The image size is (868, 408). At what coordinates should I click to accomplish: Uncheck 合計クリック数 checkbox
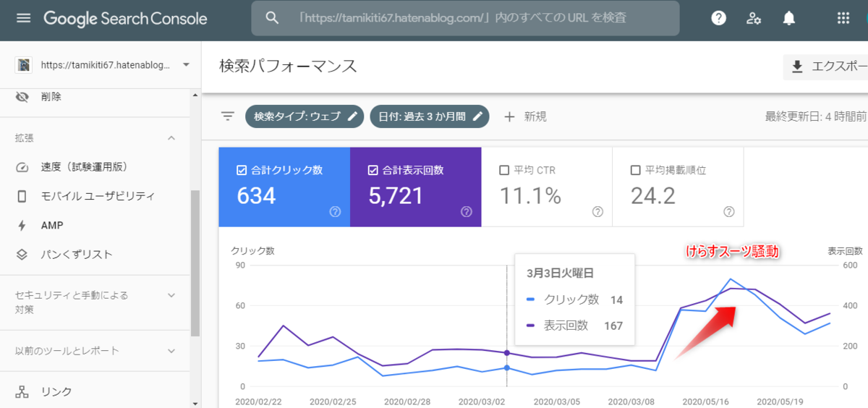pos(242,171)
